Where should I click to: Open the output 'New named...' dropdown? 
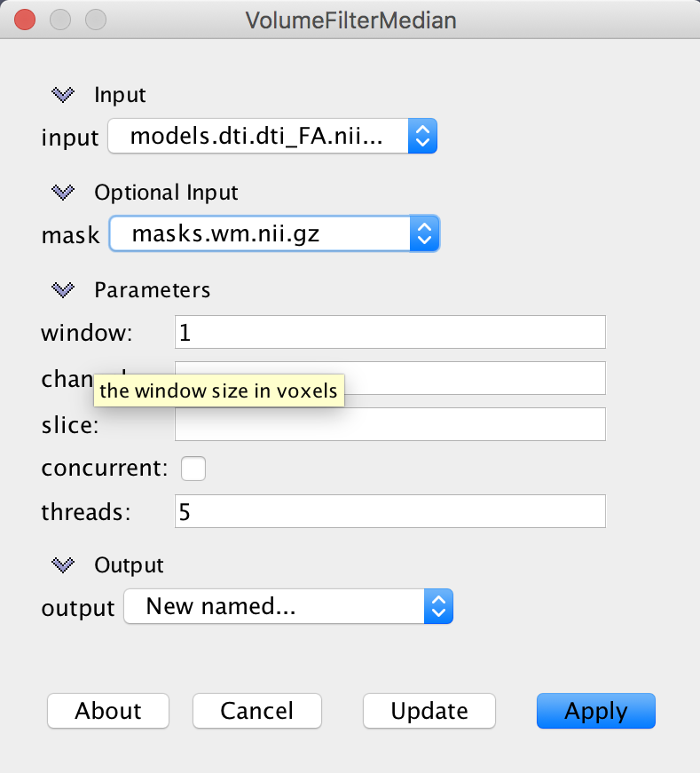coord(288,607)
